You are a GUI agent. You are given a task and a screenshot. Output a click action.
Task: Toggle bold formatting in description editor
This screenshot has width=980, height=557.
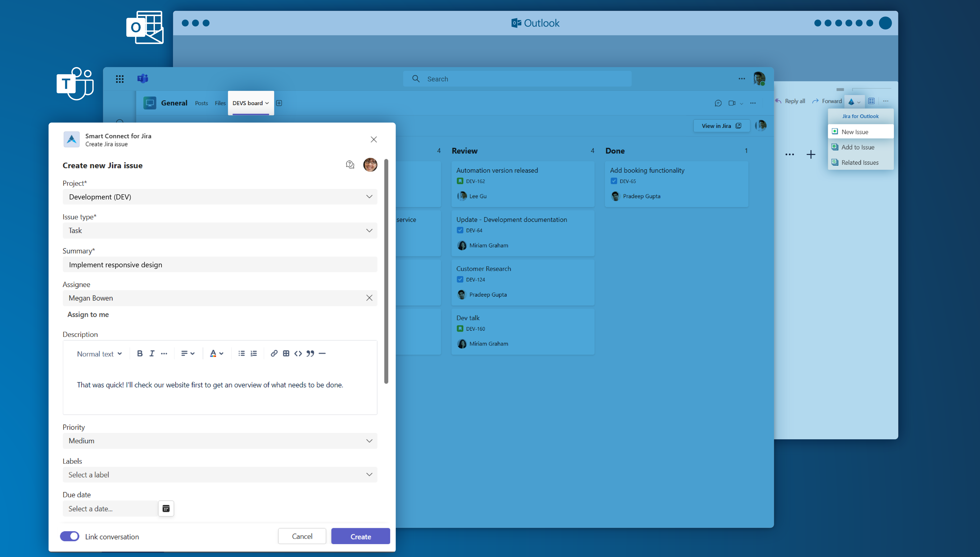[x=140, y=353]
